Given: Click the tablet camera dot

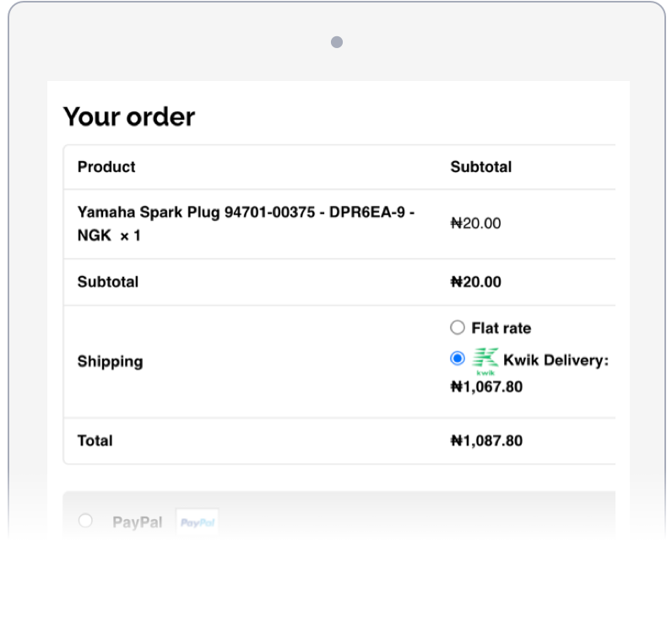Looking at the screenshot, I should [337, 42].
